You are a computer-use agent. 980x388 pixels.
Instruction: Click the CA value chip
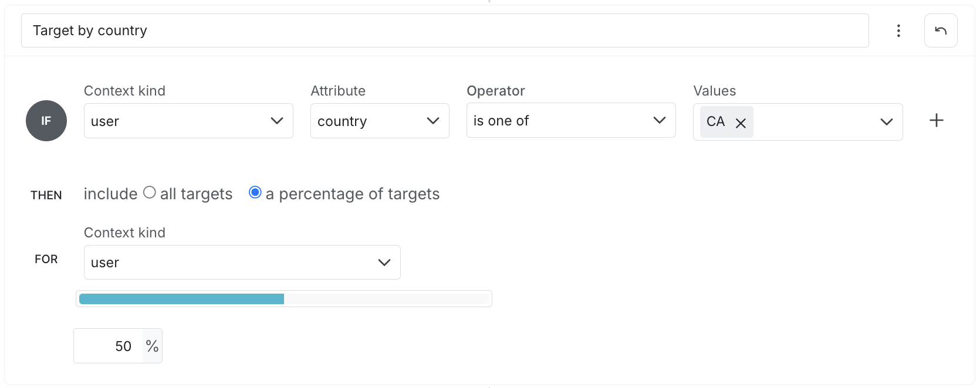point(716,122)
